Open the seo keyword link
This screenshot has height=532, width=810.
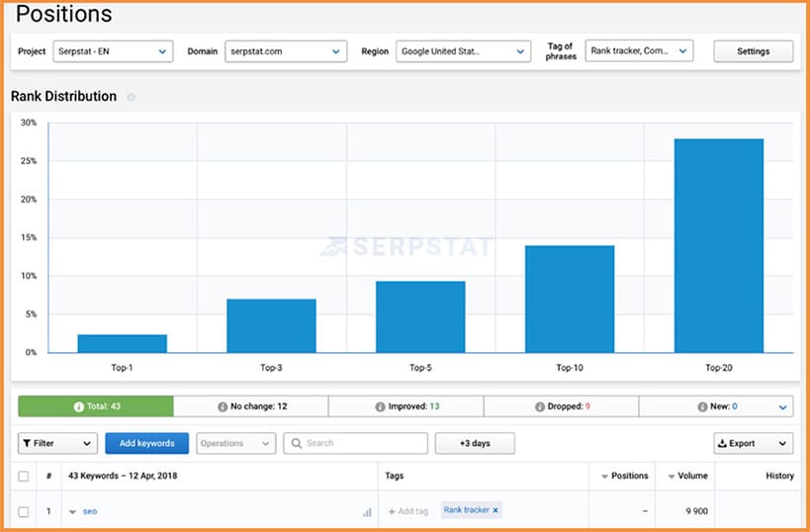pos(90,511)
